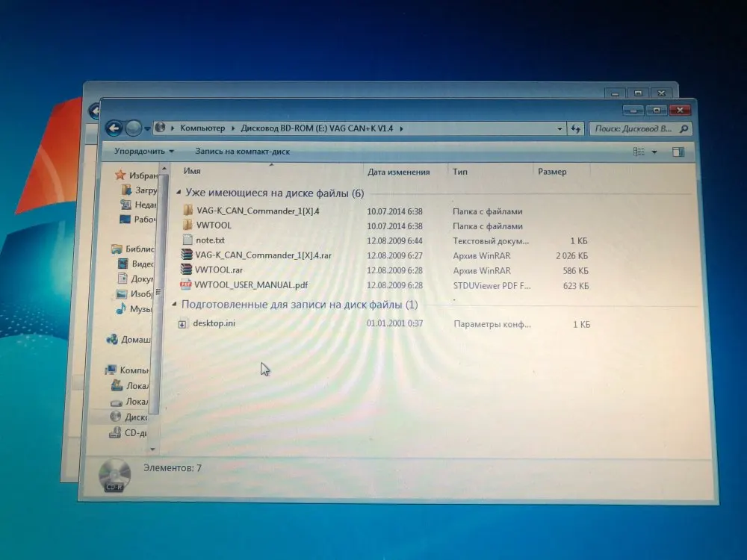Click the file name desktop.ini
This screenshot has width=747, height=560.
(x=214, y=323)
